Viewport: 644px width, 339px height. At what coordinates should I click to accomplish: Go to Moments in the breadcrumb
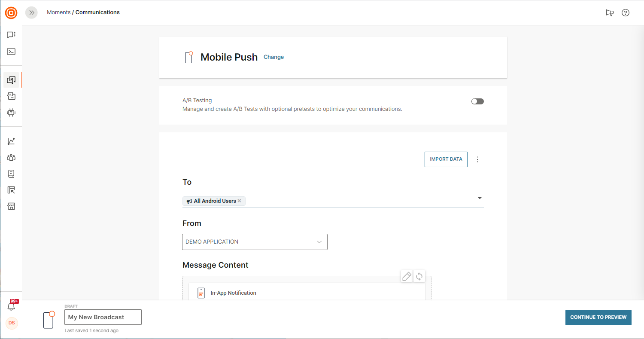(x=58, y=12)
